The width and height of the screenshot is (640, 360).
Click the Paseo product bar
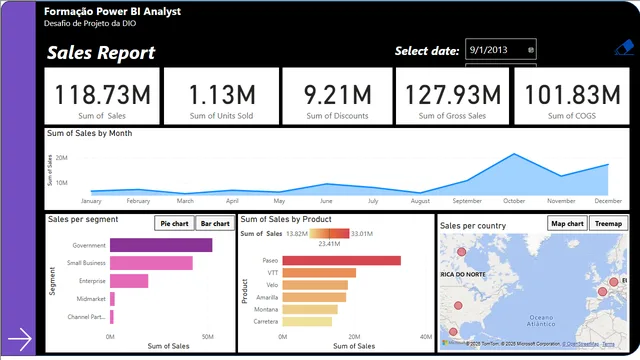[342, 260]
